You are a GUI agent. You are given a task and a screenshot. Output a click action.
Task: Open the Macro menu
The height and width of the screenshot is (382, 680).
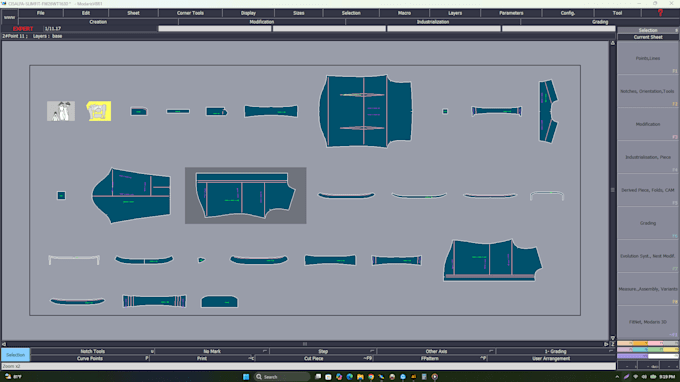pyautogui.click(x=404, y=13)
